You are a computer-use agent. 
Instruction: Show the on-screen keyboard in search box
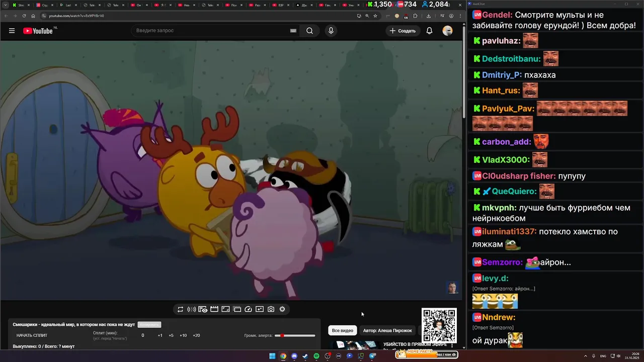(293, 31)
